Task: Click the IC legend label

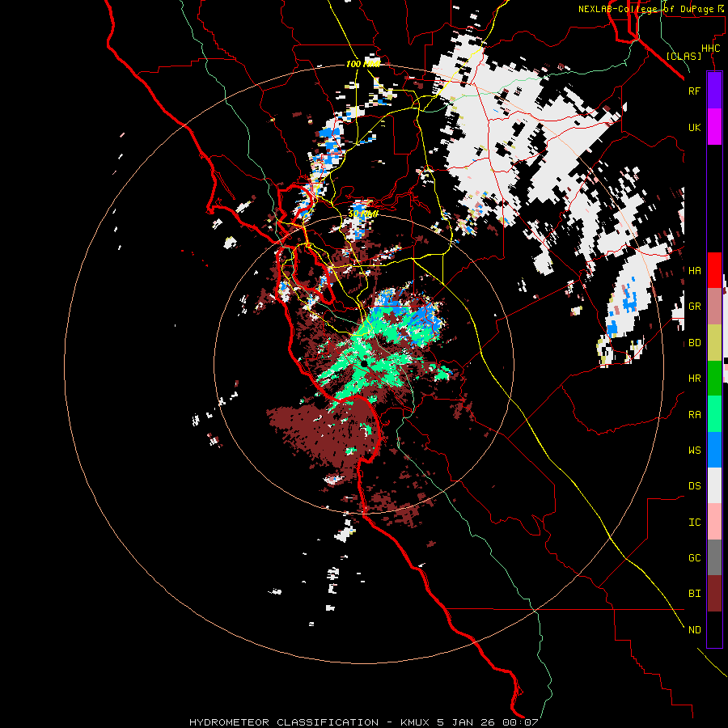Action: pyautogui.click(x=694, y=522)
